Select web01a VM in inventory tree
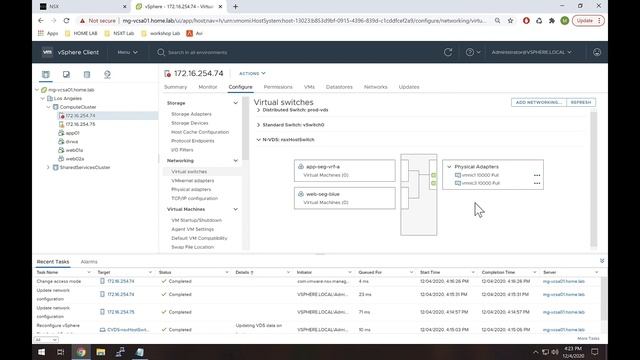The image size is (640, 360). [x=74, y=150]
